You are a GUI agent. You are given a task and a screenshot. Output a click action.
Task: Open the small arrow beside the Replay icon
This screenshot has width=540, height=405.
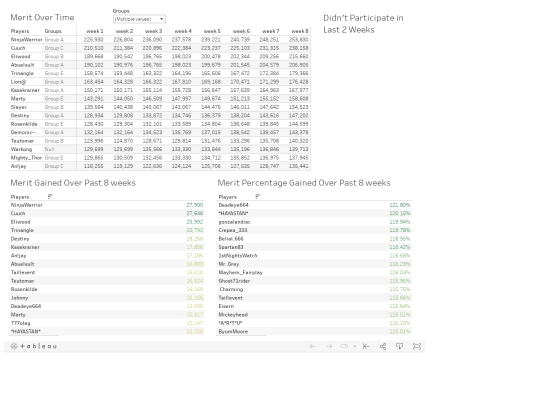coord(354,346)
